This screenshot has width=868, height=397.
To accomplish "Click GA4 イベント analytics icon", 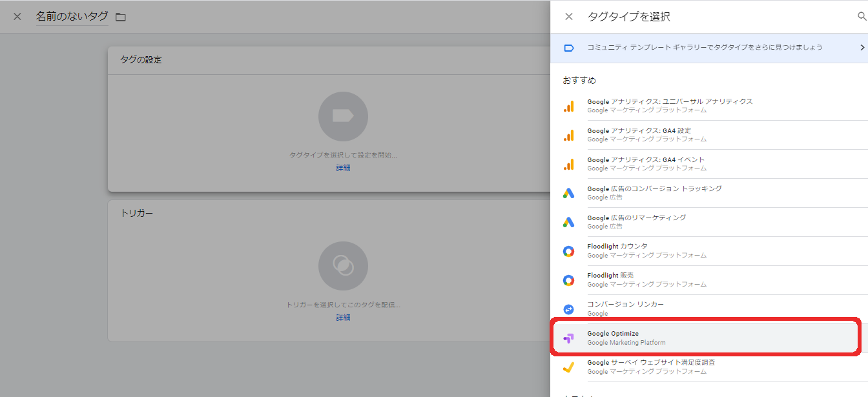I will point(568,165).
